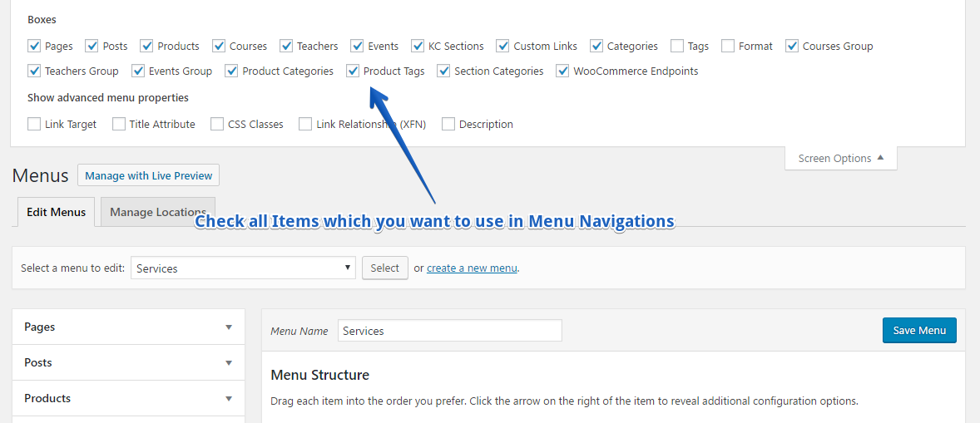Focus the Menu Name text field
This screenshot has height=423, width=980.
[x=449, y=331]
